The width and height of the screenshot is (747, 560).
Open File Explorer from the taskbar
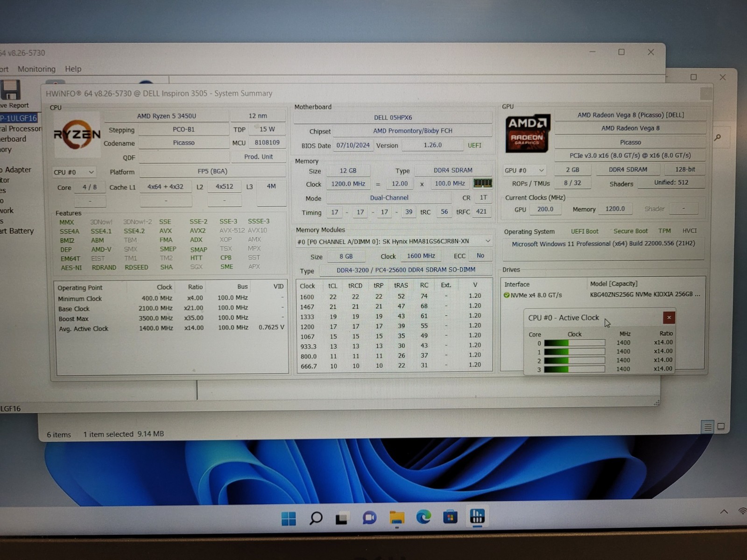click(396, 518)
